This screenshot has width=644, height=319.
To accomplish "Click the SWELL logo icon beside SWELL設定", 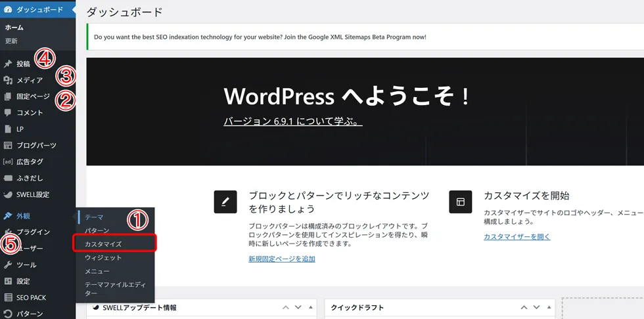I will tap(8, 195).
